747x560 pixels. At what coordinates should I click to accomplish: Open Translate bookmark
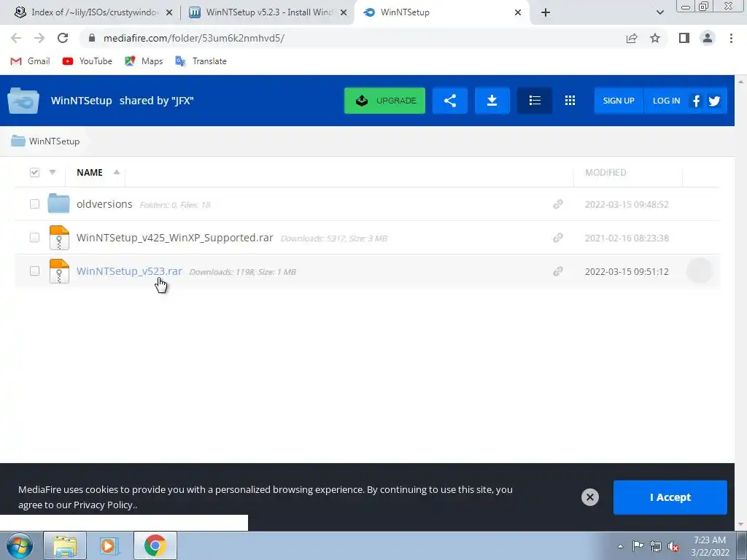click(201, 61)
